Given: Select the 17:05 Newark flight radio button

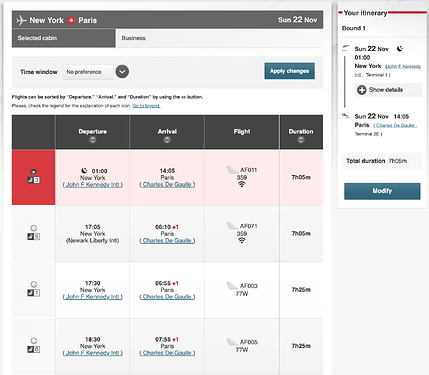Looking at the screenshot, I should (33, 228).
